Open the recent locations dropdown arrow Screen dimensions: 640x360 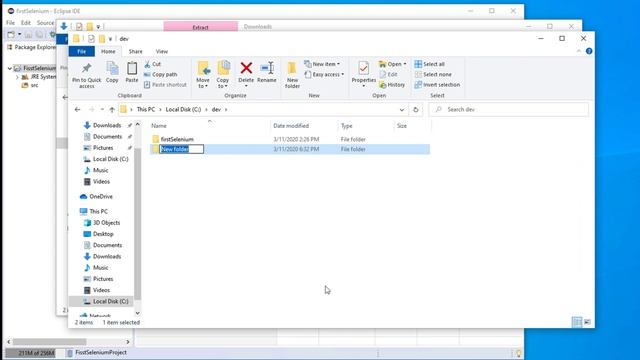point(102,109)
